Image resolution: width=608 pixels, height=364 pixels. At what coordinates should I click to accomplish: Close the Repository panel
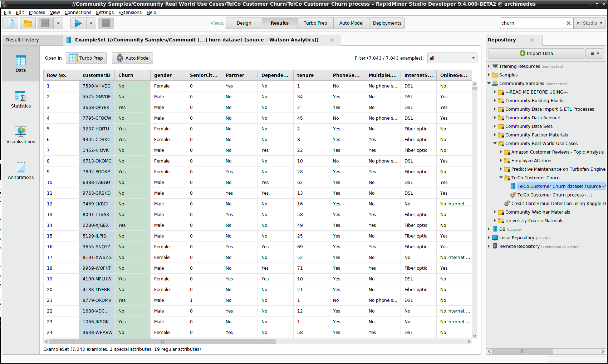[x=532, y=40]
